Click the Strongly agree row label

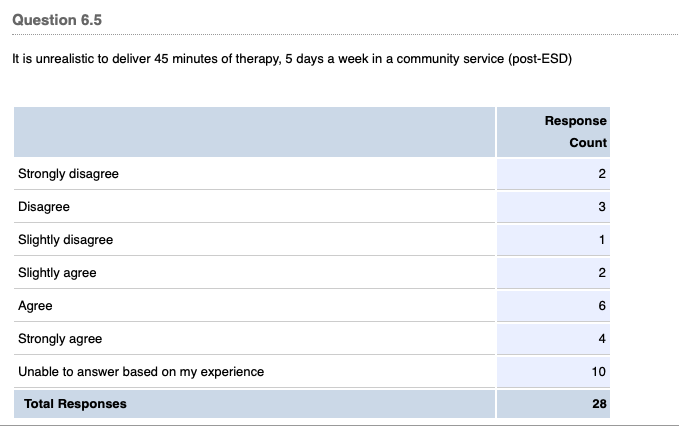coord(60,339)
